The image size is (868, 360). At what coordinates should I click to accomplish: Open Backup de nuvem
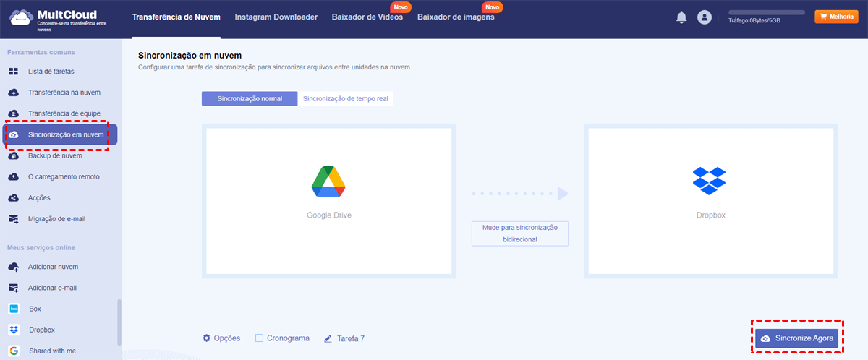[55, 155]
